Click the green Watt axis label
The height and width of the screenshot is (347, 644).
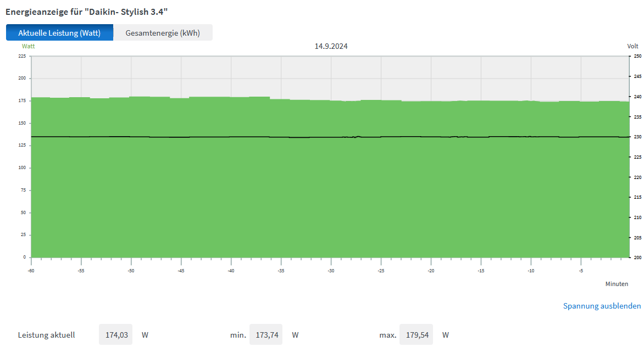[x=28, y=47]
